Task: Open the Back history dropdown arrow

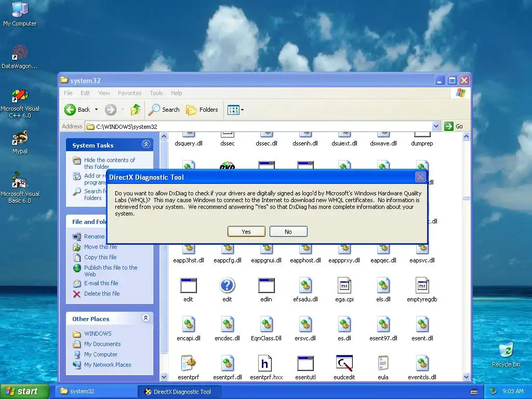Action: click(x=96, y=110)
